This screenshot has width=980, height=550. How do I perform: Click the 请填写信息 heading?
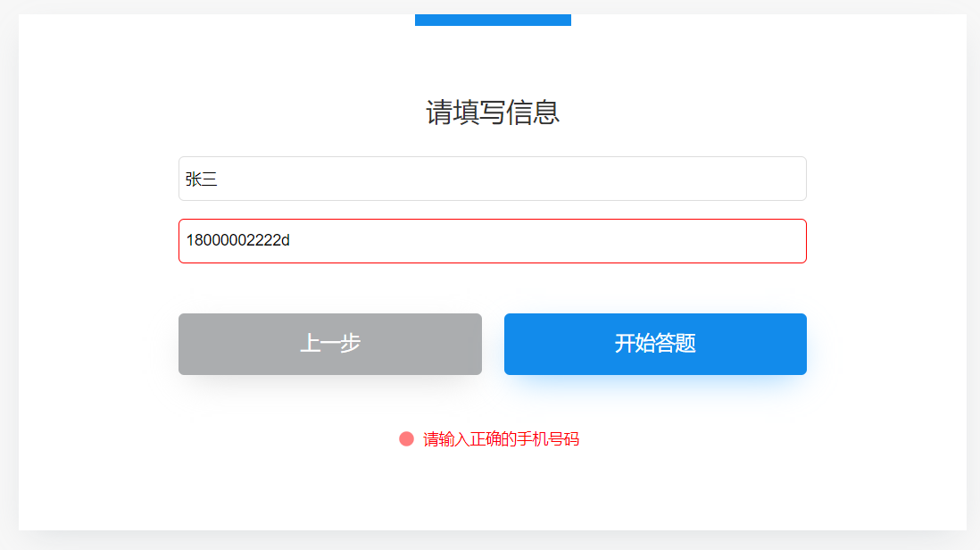(x=493, y=112)
